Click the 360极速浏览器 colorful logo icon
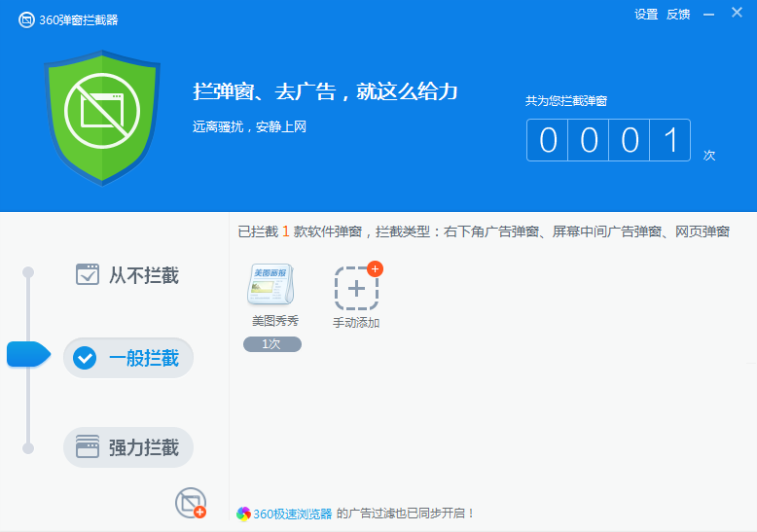The image size is (757, 532). [243, 514]
